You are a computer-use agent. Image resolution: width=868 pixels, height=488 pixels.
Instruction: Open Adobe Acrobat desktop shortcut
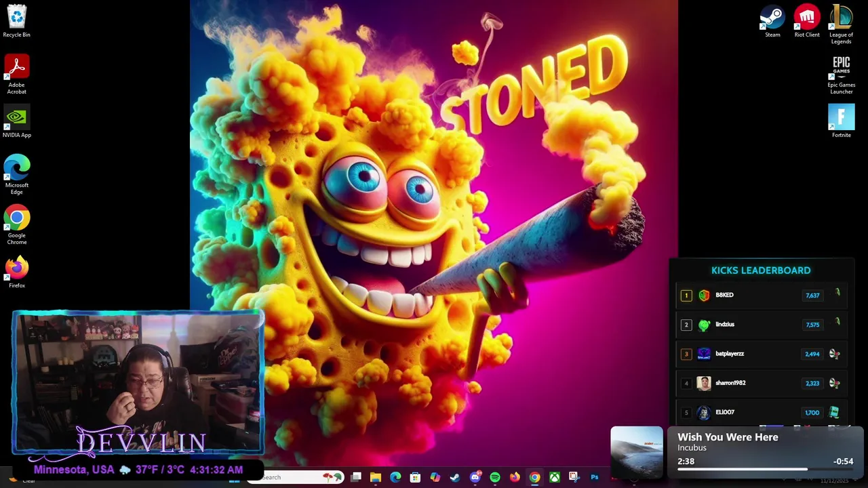tap(16, 75)
